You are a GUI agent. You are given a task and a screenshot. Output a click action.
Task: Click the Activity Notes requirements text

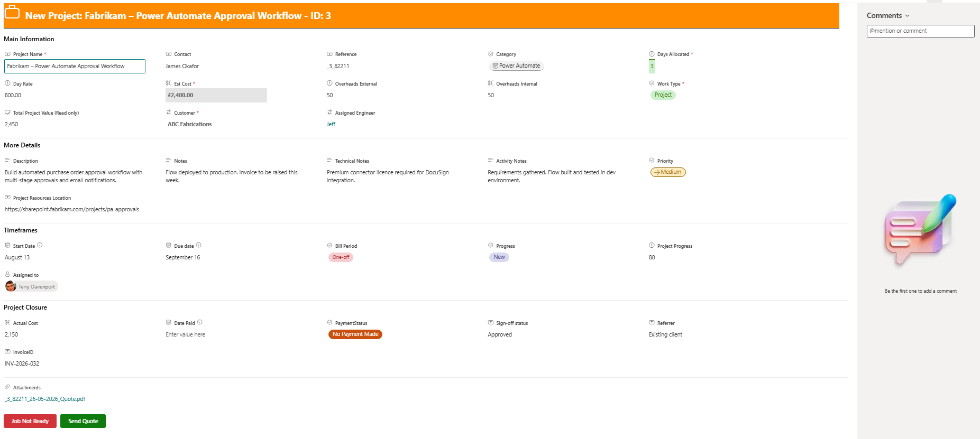pyautogui.click(x=552, y=176)
